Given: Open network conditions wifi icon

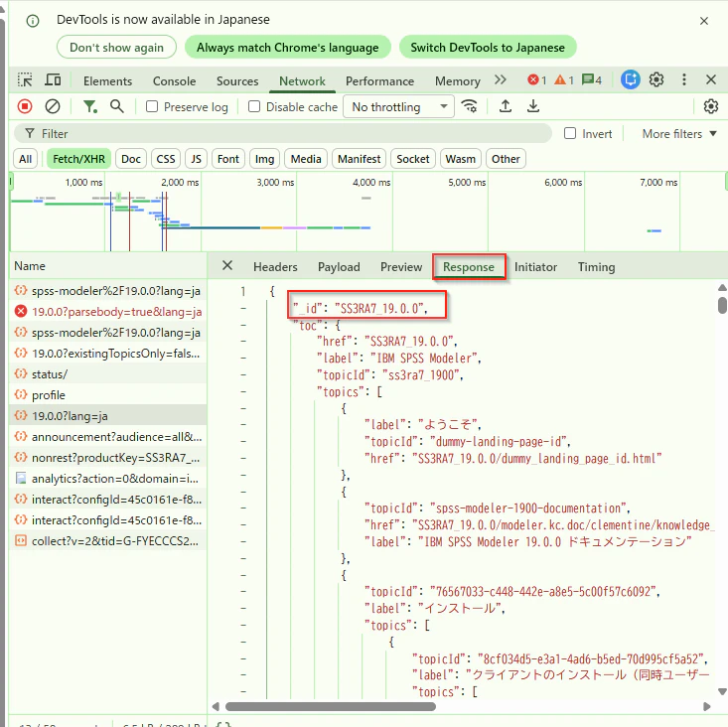Looking at the screenshot, I should [x=469, y=106].
